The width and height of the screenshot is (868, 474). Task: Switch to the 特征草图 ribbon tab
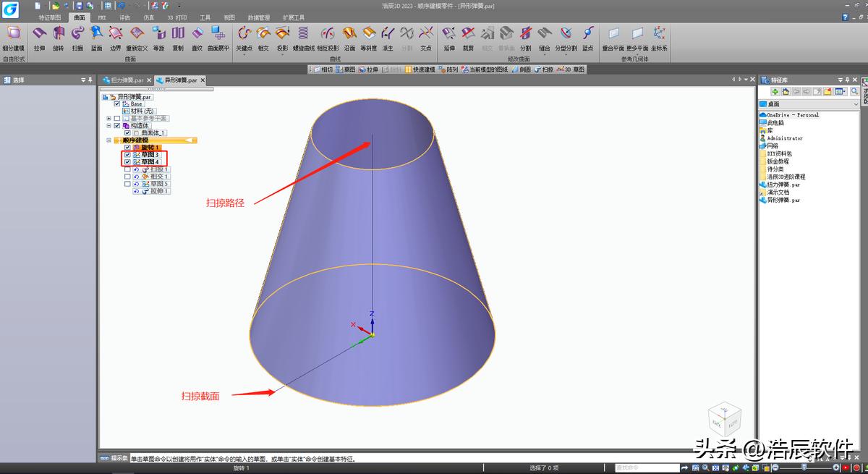click(49, 17)
